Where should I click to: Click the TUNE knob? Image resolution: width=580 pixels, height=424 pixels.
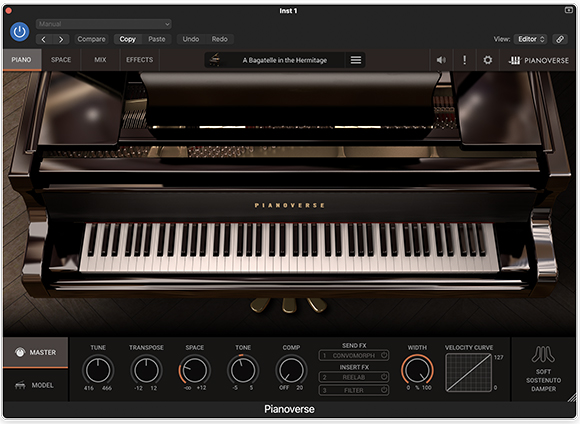[x=98, y=370]
